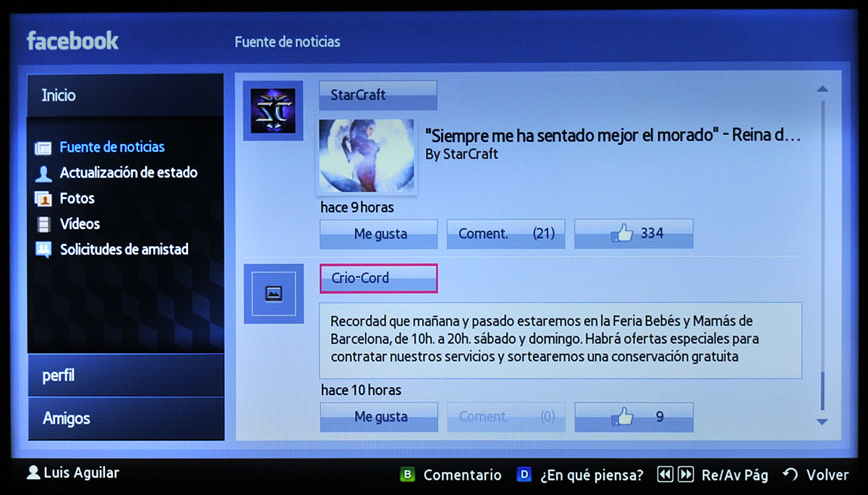Viewport: 868px width, 495px height.
Task: Select Actualización de estado menu item
Action: tap(128, 173)
